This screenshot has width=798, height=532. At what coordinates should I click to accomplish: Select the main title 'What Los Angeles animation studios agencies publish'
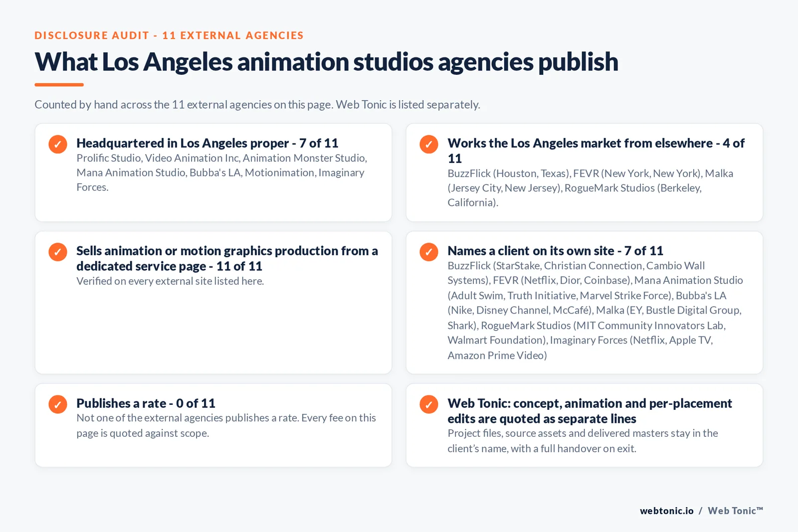click(326, 62)
